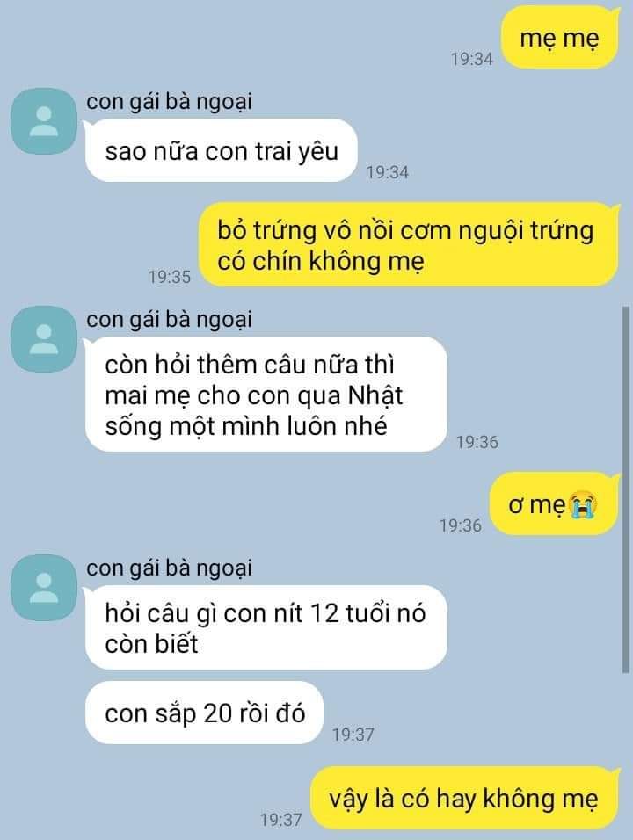Select the "vậy là có hay không mẹ" message
This screenshot has width=633, height=840.
click(465, 798)
